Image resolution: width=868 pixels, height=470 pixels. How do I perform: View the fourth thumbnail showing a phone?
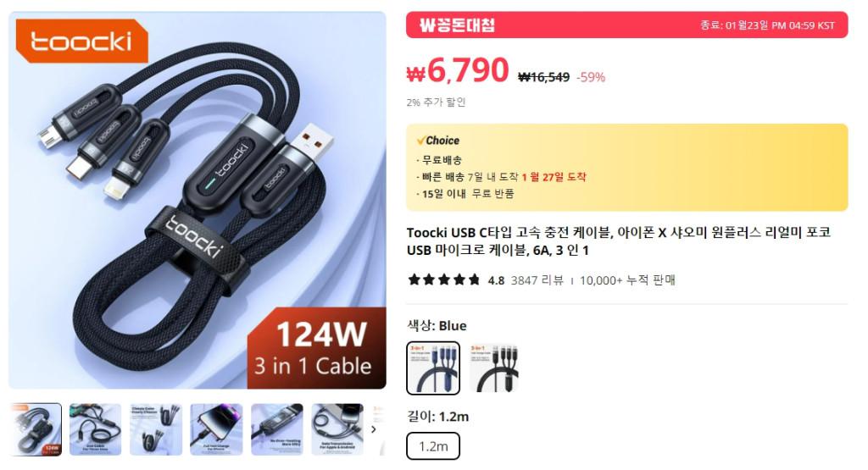click(x=216, y=429)
